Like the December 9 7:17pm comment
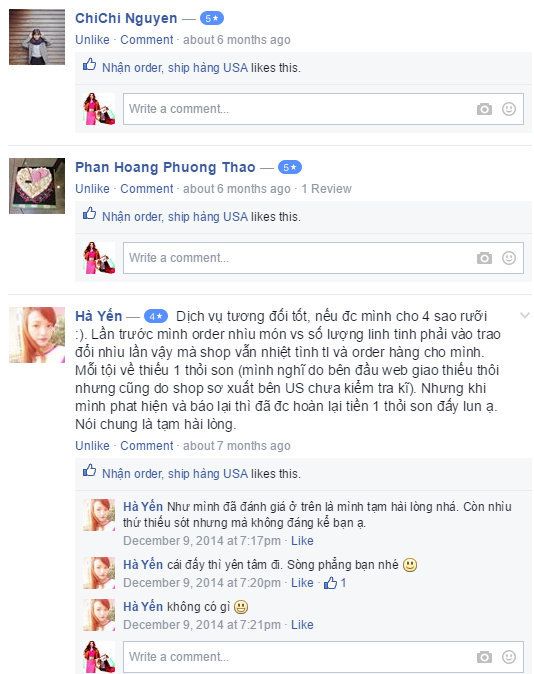 pos(302,541)
